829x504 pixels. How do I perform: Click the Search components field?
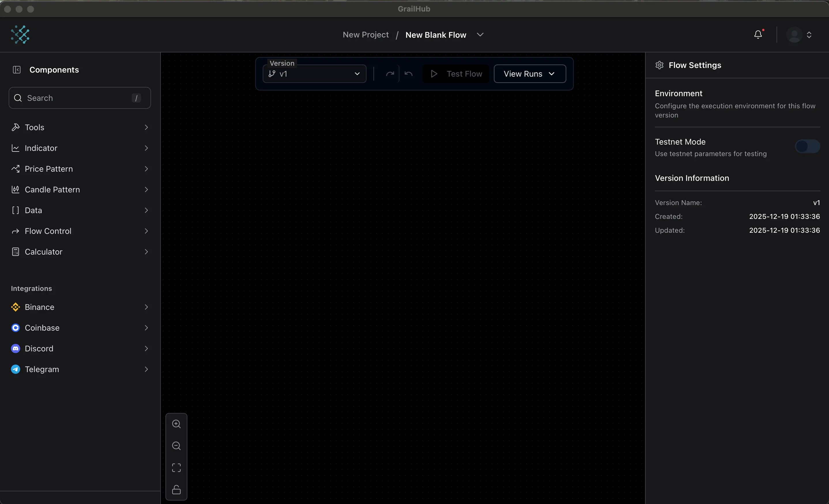click(x=79, y=98)
